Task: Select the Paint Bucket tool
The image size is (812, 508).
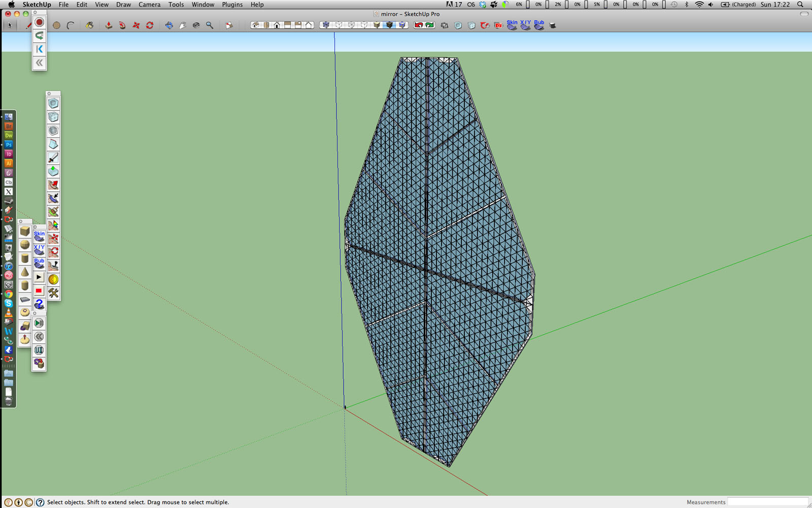Action: pyautogui.click(x=89, y=25)
